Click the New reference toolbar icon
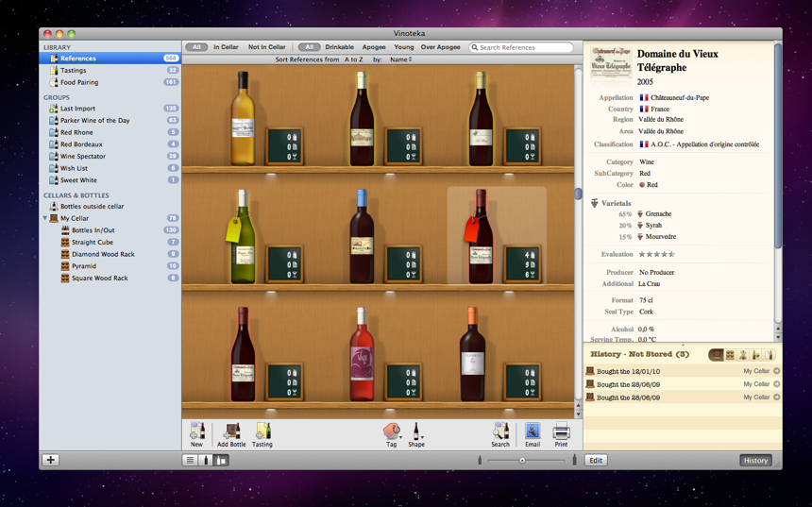 196,431
